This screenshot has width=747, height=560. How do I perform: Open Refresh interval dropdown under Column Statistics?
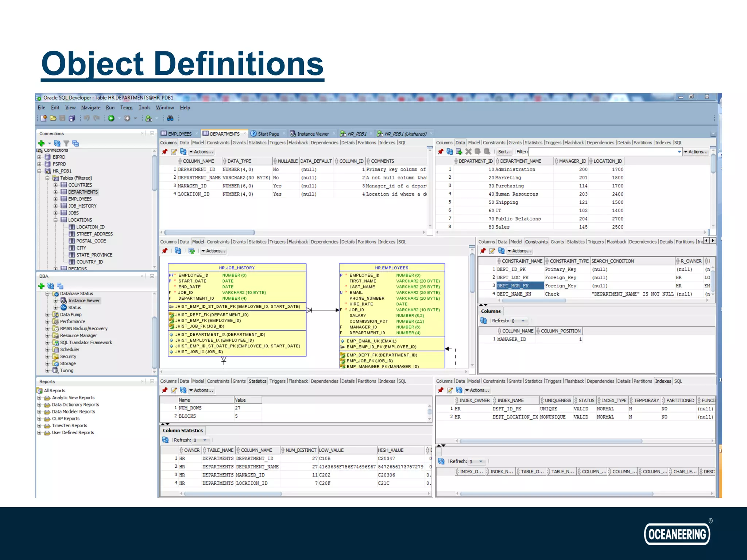pos(205,440)
